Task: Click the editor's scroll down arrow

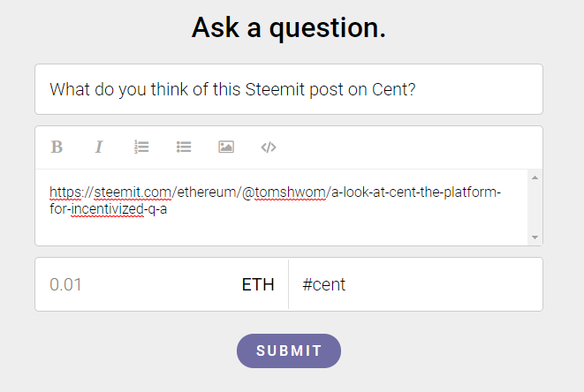Action: [x=535, y=237]
